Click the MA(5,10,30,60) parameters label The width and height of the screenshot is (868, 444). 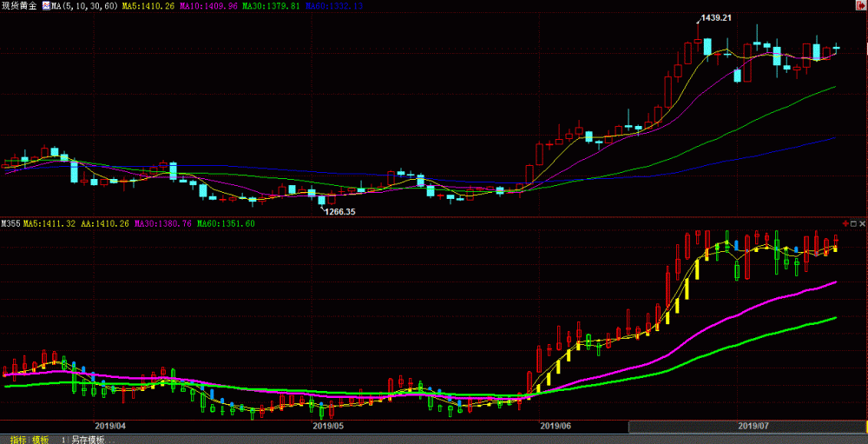84,5
